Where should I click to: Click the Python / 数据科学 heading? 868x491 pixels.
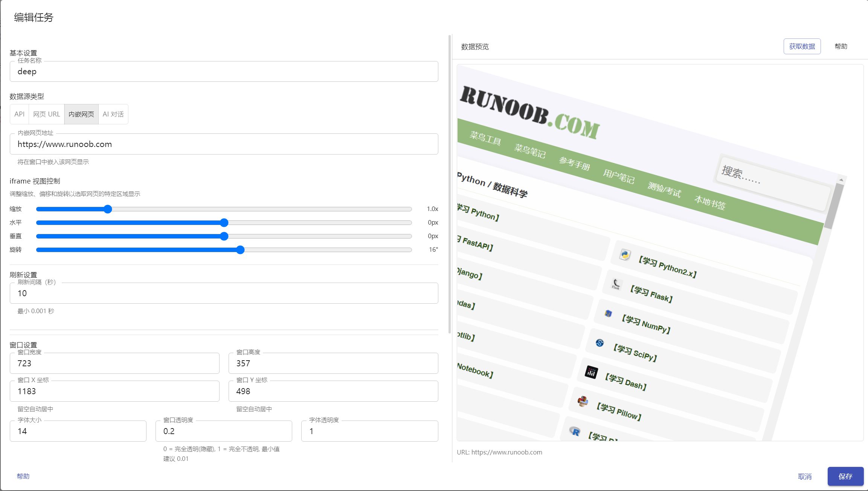tap(492, 185)
